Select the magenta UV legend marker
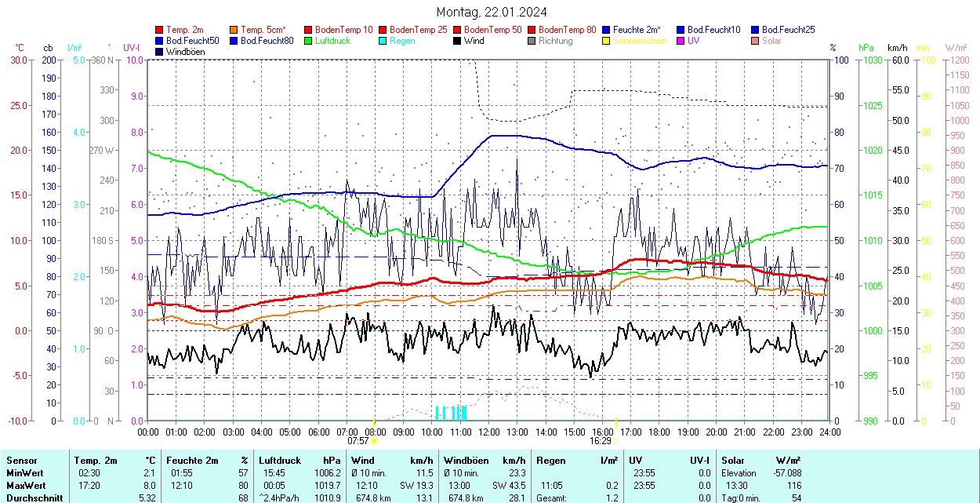This screenshot has height=503, width=980. coord(681,41)
